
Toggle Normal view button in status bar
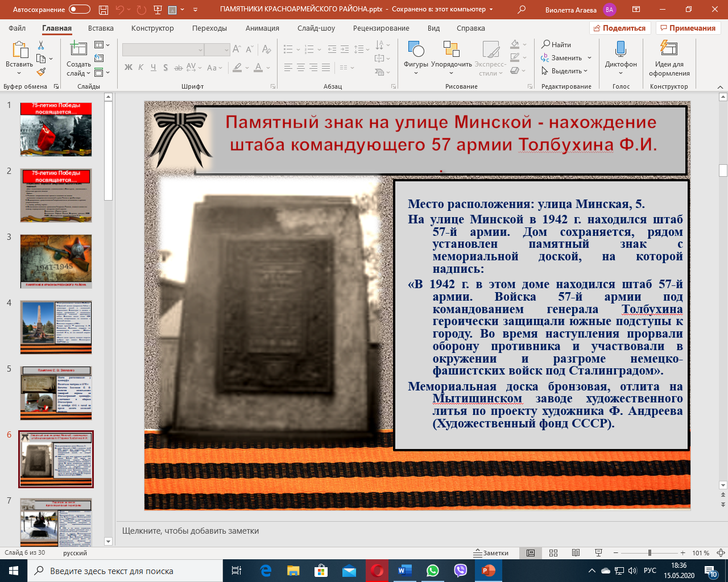(531, 553)
